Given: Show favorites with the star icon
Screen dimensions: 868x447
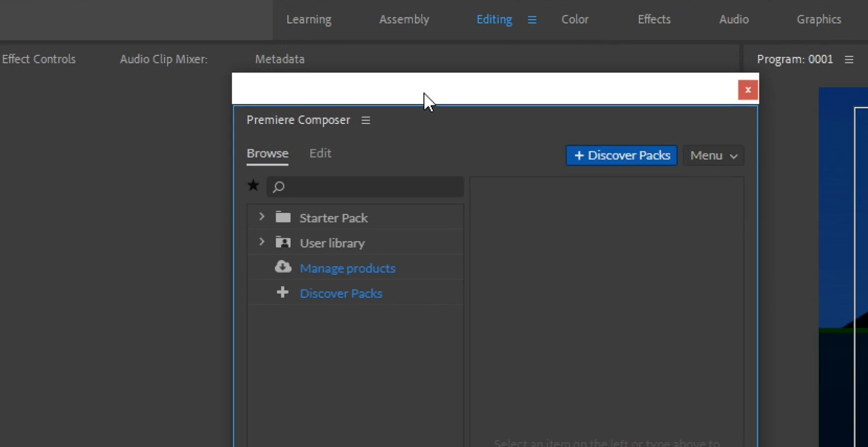Looking at the screenshot, I should 253,185.
